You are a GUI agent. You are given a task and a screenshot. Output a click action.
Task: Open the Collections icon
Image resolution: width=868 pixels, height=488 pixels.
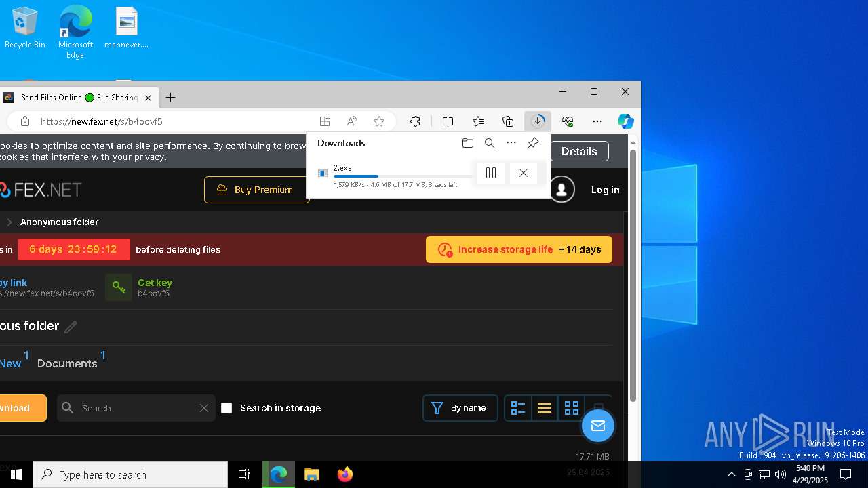click(508, 121)
